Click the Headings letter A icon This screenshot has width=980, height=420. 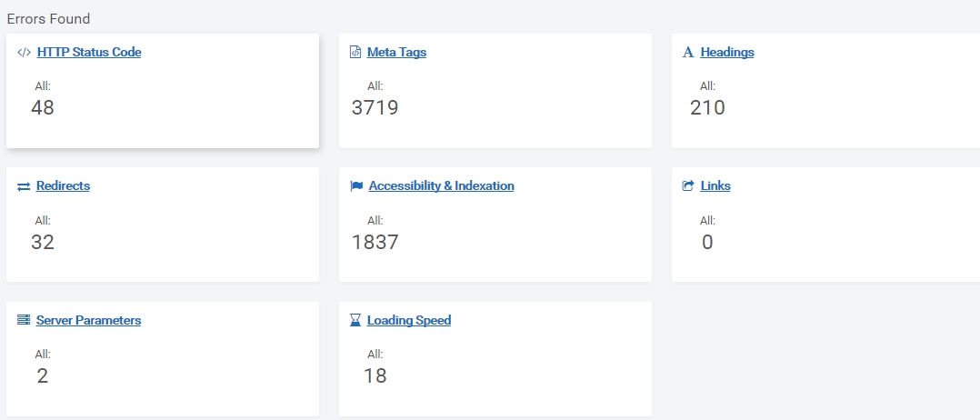pos(688,53)
